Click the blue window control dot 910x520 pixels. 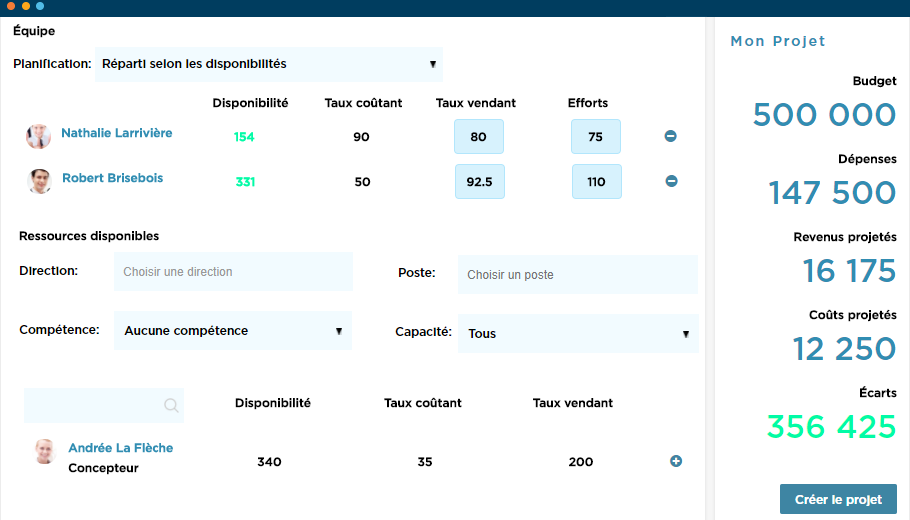coord(40,6)
